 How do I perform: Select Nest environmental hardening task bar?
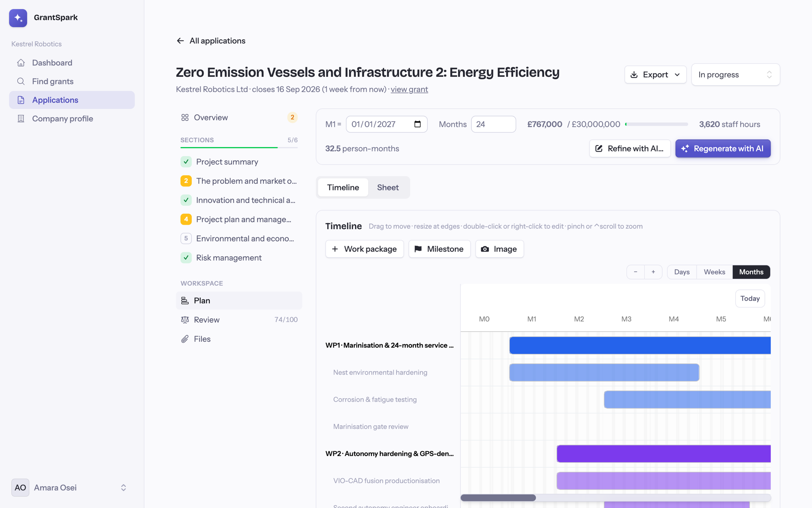pyautogui.click(x=604, y=373)
